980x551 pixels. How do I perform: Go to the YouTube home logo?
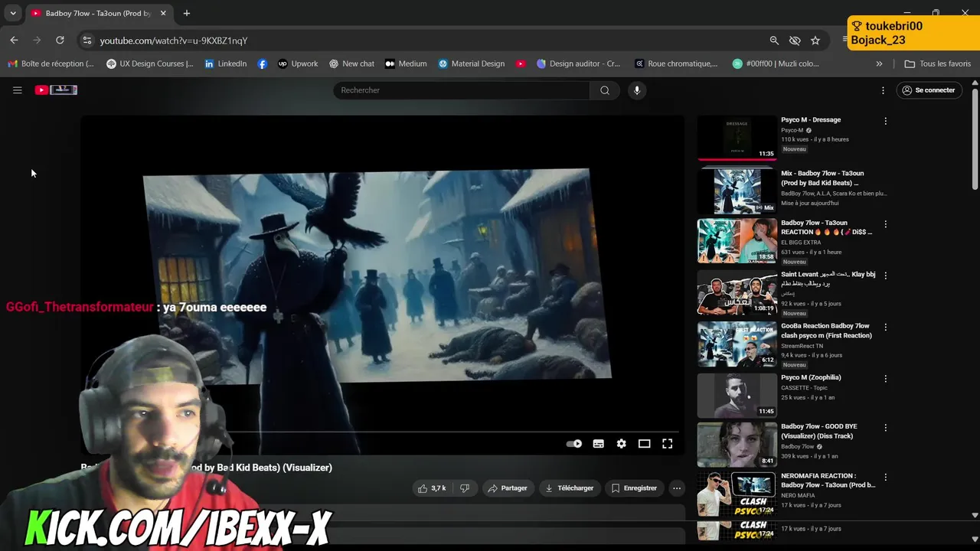click(56, 90)
